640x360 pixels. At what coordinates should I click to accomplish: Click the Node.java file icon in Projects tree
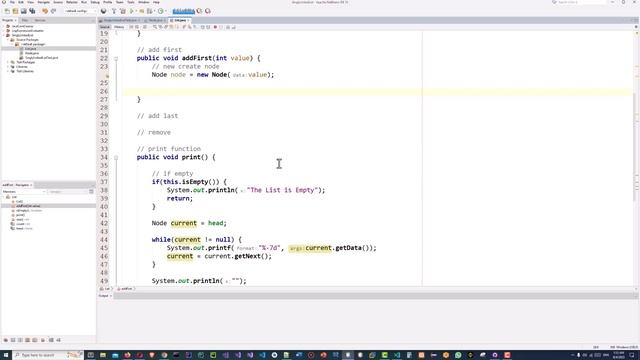pyautogui.click(x=22, y=53)
